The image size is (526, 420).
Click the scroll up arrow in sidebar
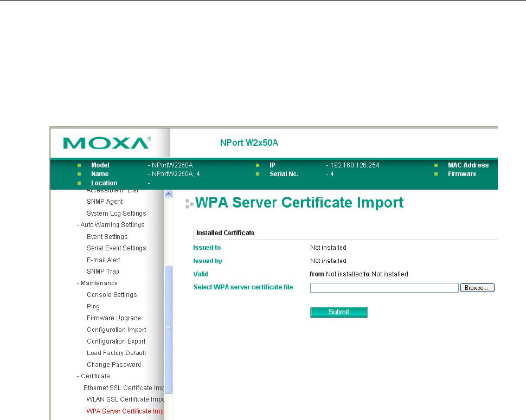point(169,194)
